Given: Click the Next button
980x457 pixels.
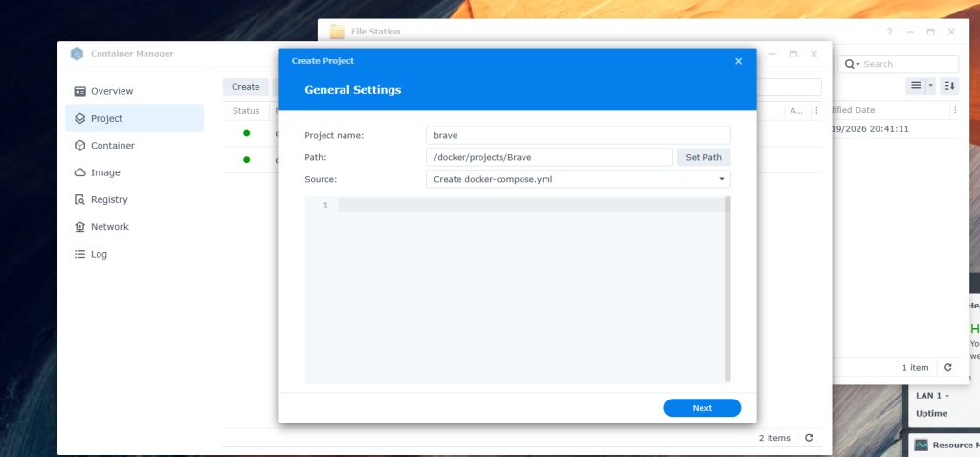Looking at the screenshot, I should [702, 408].
